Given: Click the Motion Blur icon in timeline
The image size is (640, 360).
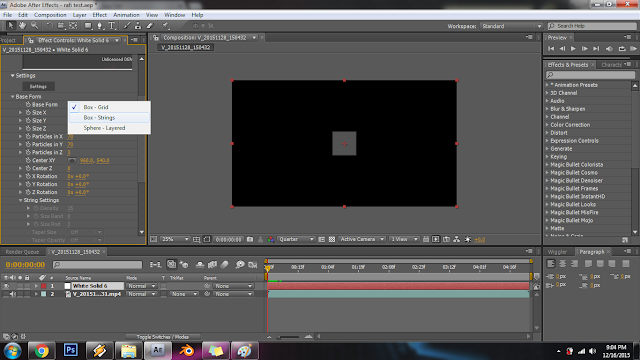Looking at the screenshot, I should [x=224, y=264].
